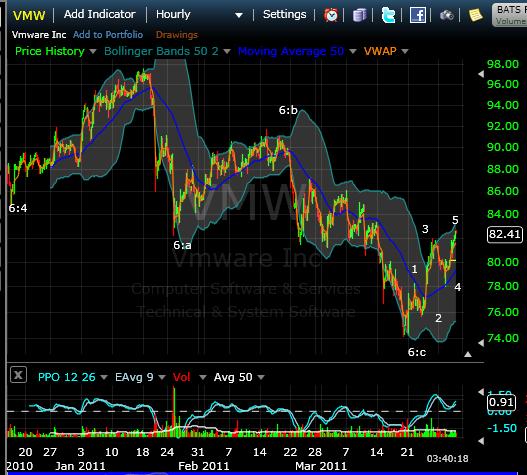Select the PPO 12 26 label

67,377
